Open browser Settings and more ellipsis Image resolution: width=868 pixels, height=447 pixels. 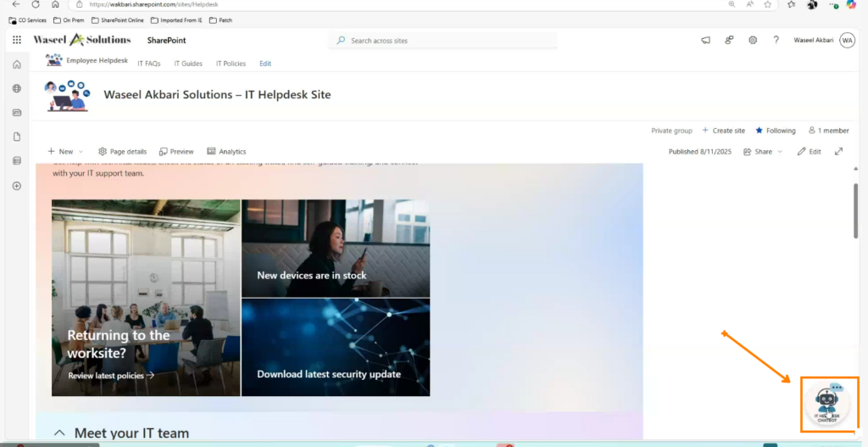(833, 4)
